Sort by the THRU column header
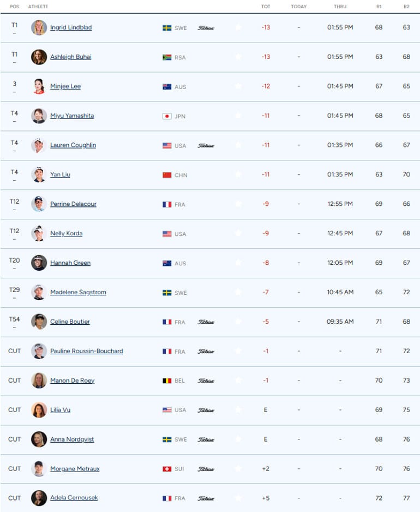 340,7
